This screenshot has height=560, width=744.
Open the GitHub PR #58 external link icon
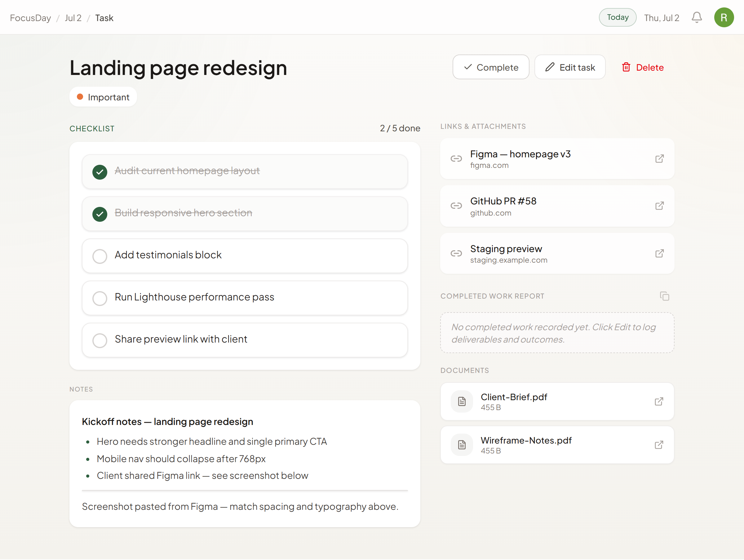pos(659,206)
